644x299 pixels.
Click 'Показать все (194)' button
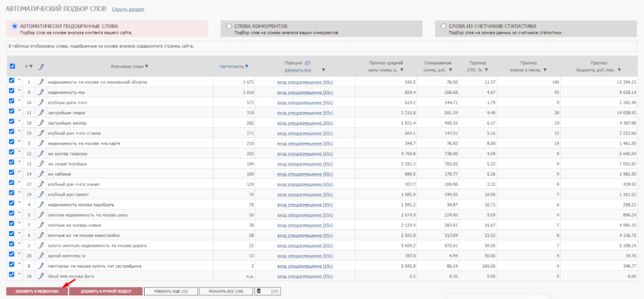pos(226,291)
